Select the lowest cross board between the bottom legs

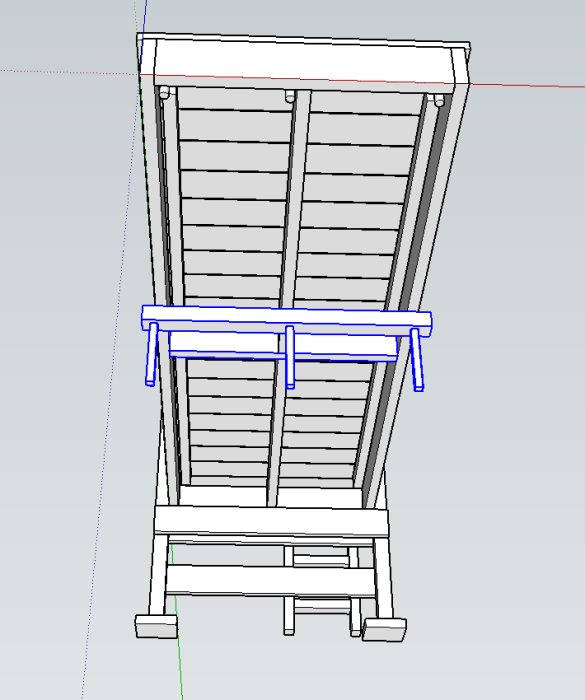point(270,580)
